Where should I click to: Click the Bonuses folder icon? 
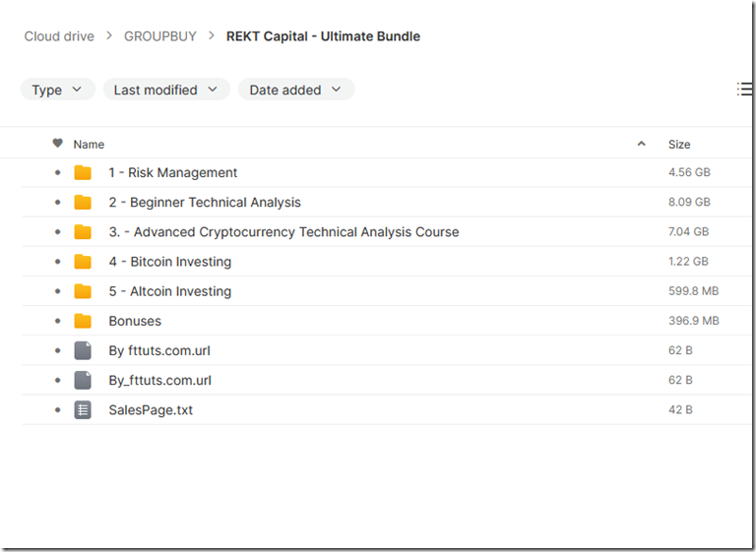[83, 321]
